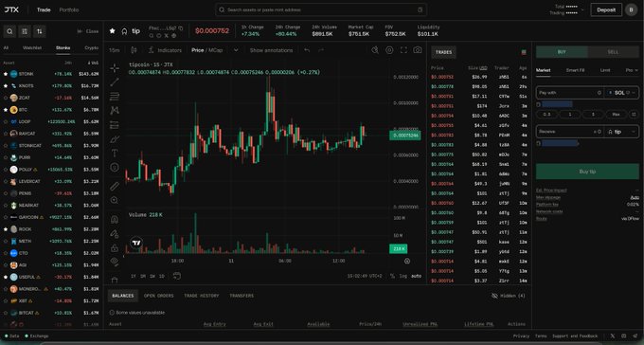Open the go-to-date calendar icon
Image resolution: width=644 pixels, height=345 pixels.
click(x=177, y=276)
